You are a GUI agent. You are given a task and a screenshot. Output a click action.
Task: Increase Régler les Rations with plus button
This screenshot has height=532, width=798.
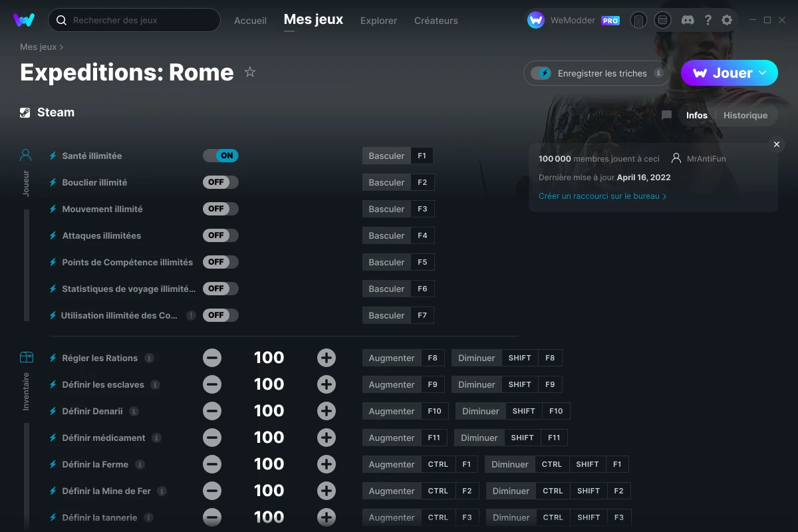point(327,358)
